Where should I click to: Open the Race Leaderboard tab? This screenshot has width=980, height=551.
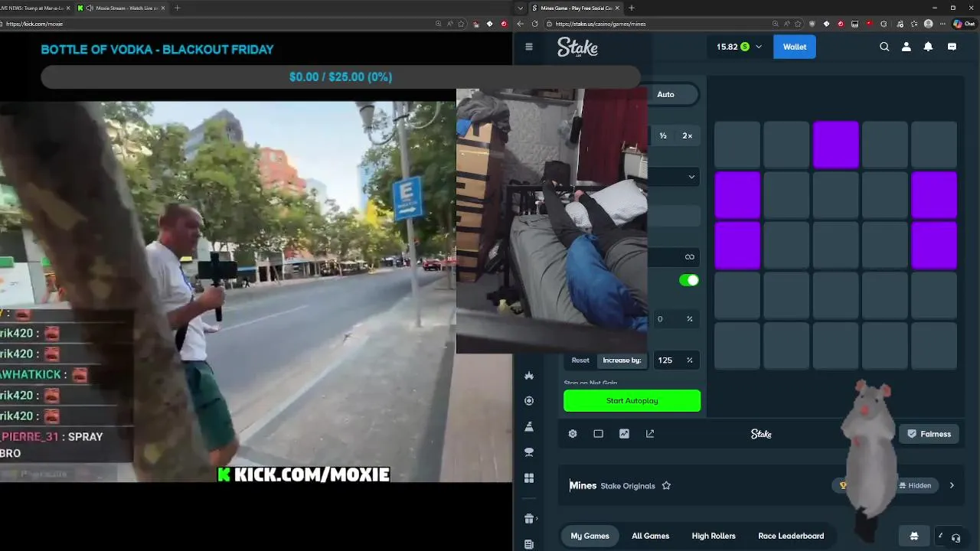point(791,536)
